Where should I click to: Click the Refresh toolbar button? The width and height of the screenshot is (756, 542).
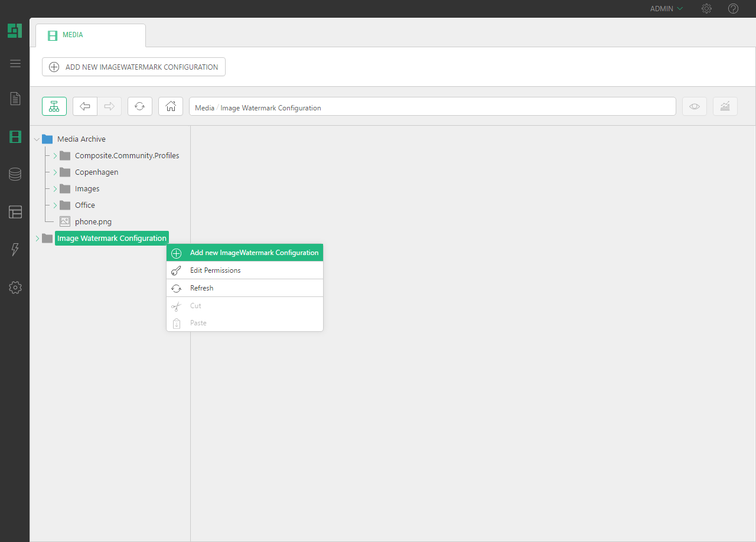pos(140,106)
